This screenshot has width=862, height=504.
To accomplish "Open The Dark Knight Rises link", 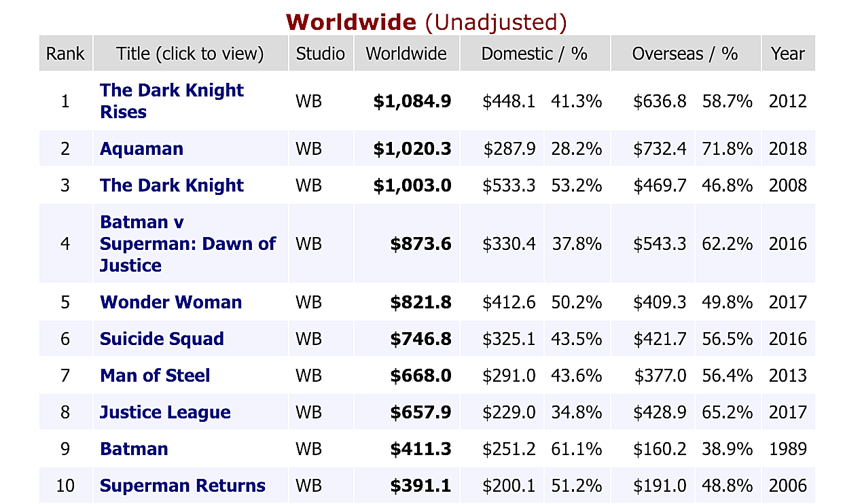I will 171,101.
